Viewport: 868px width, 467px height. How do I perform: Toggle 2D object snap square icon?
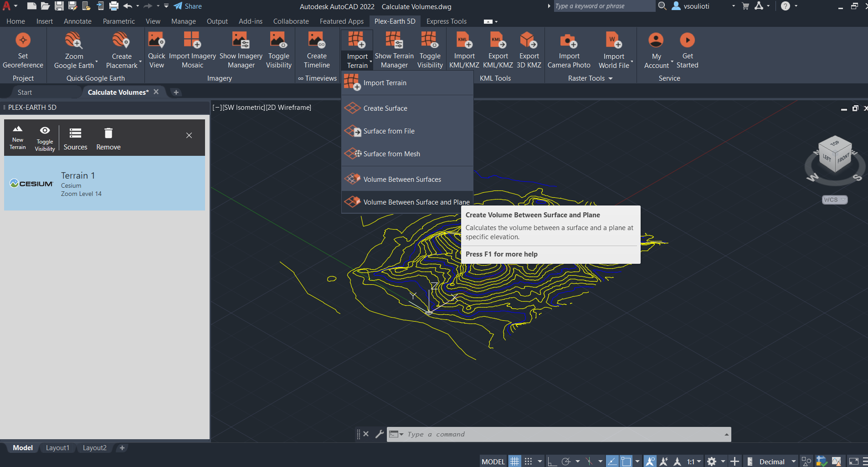(x=627, y=462)
